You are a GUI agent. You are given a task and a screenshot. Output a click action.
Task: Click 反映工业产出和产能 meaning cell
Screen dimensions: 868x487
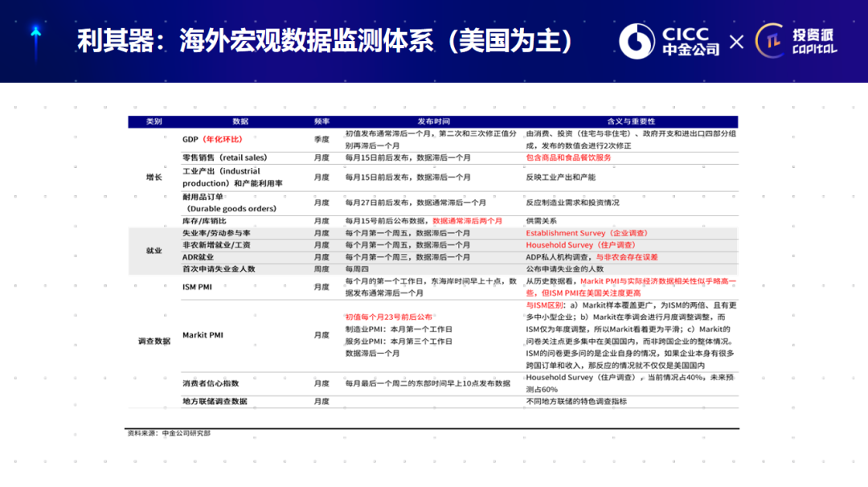[x=561, y=177]
